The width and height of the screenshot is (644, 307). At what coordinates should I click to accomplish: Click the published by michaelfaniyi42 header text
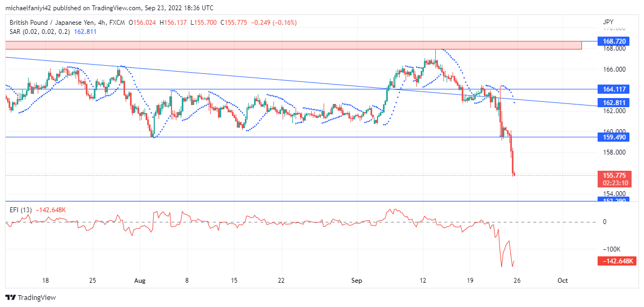109,8
